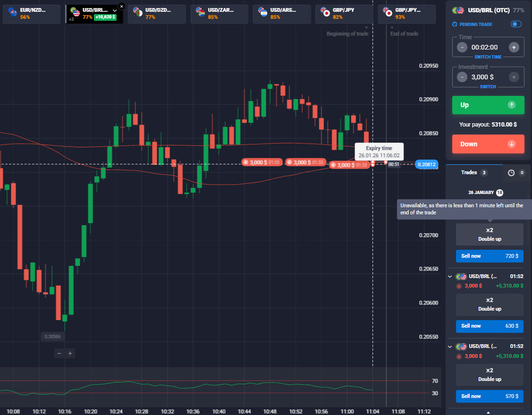Click the blue 0.20812 current price marker

pos(425,165)
